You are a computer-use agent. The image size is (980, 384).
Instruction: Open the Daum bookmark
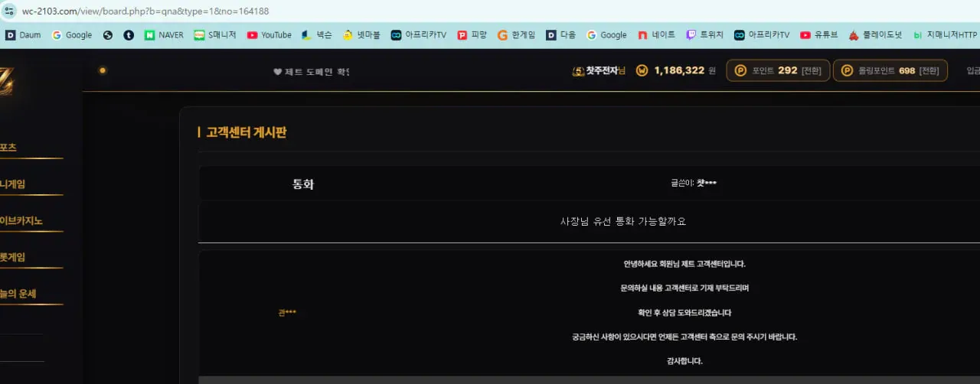tap(23, 35)
